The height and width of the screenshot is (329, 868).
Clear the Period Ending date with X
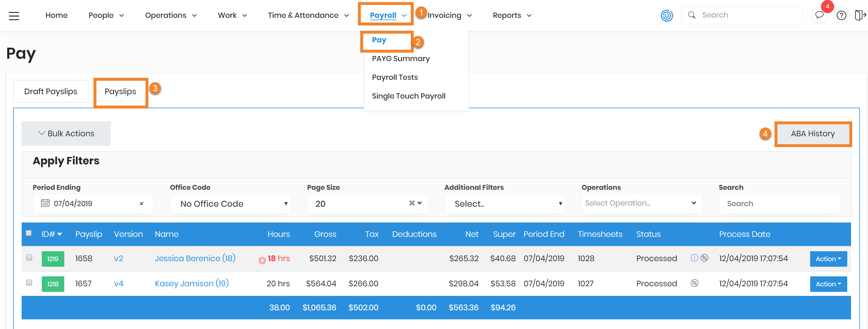coord(141,204)
